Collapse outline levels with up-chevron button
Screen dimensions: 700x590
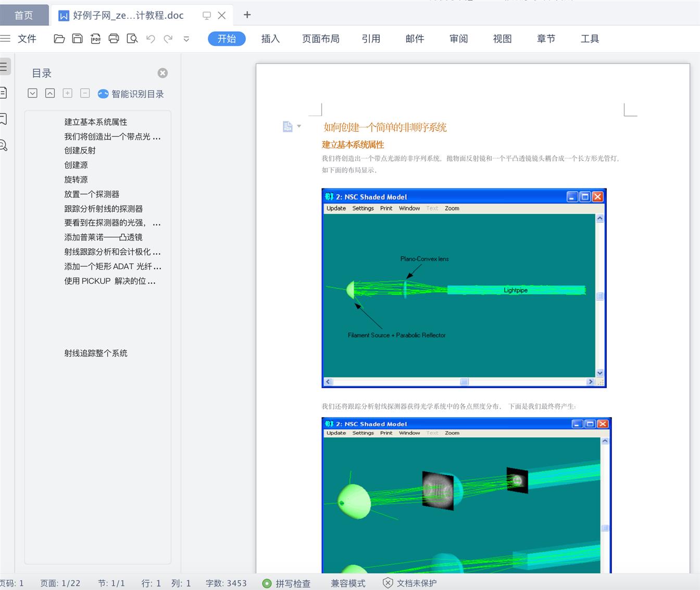coord(50,93)
